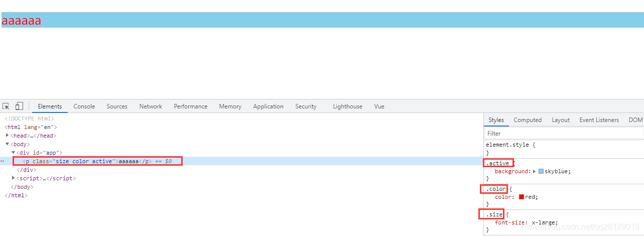Select the Styles sidebar tab

[x=496, y=120]
